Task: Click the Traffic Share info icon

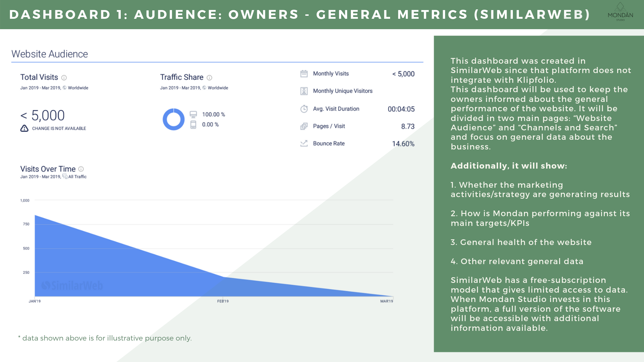Action: click(209, 78)
